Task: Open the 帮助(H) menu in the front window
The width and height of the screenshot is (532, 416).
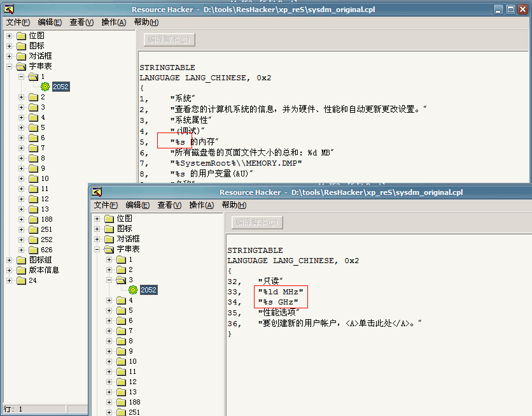Action: coord(234,205)
